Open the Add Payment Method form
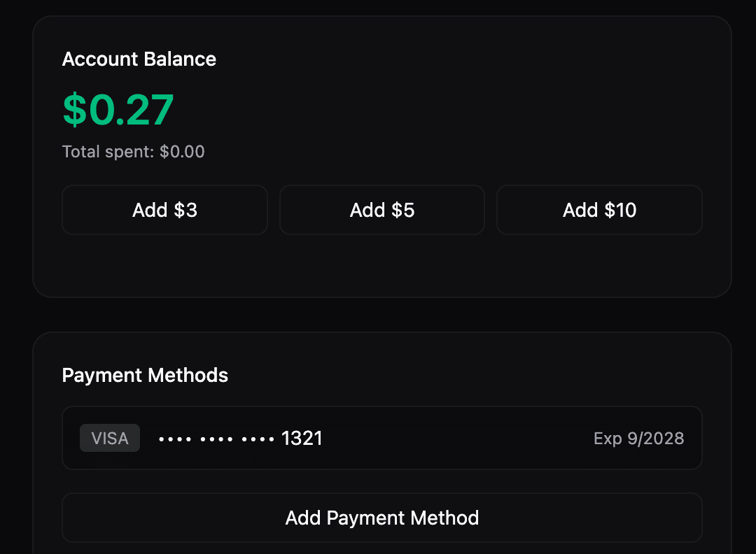Viewport: 756px width, 554px height. [x=381, y=518]
